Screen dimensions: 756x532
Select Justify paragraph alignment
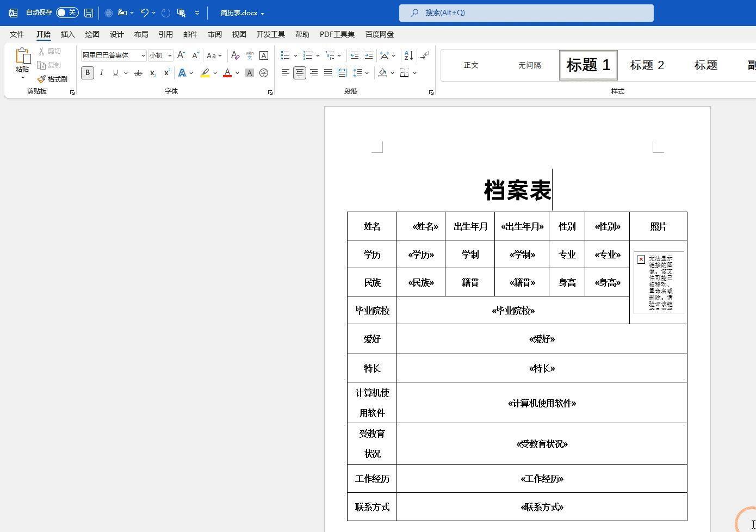(328, 73)
